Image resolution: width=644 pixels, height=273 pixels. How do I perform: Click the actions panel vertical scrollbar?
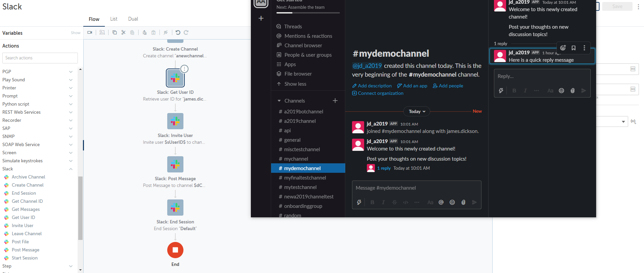[x=80, y=208]
